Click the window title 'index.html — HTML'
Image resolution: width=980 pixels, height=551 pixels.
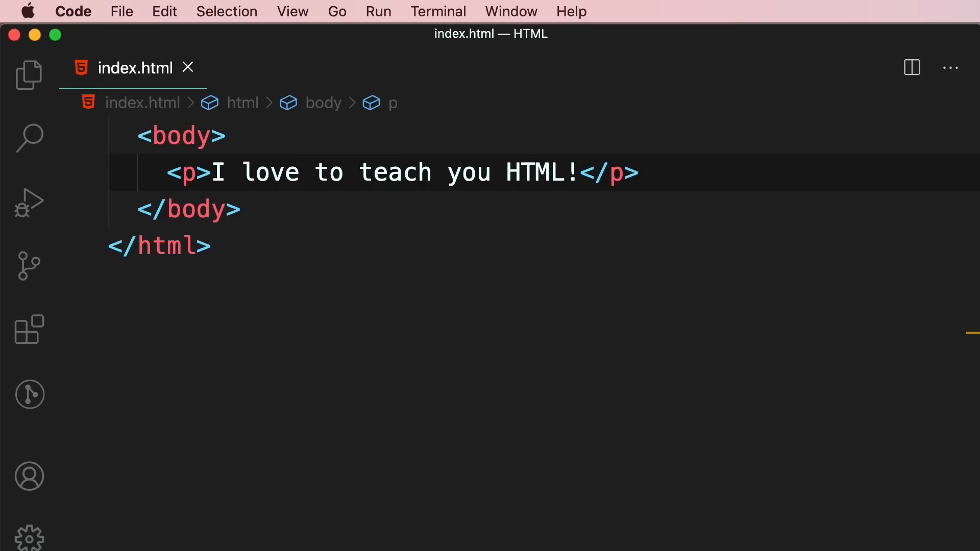pyautogui.click(x=491, y=34)
